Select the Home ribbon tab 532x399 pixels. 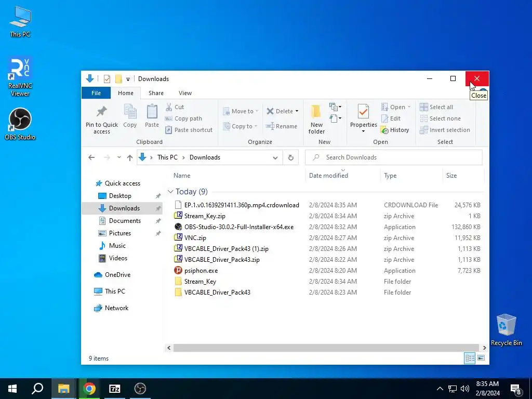[x=126, y=93]
